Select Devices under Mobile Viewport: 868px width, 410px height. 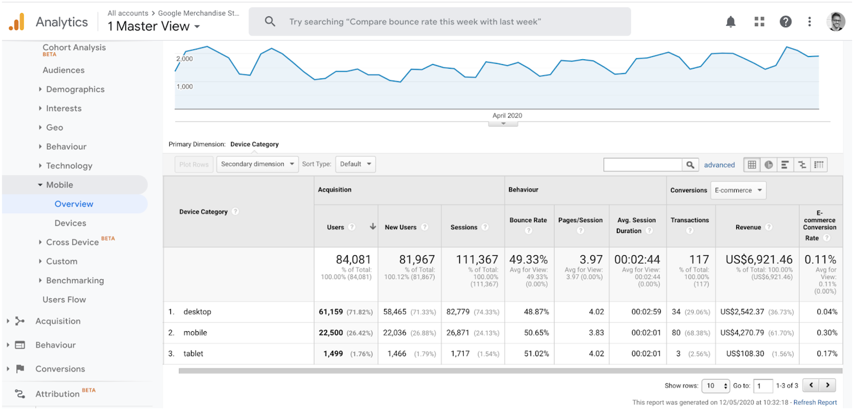[70, 223]
